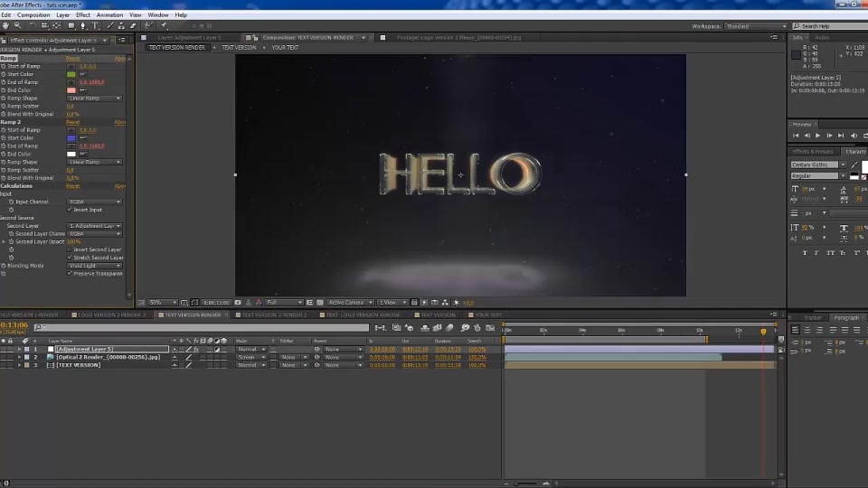Open the Blending Mode Vivid Light dropdown

pos(94,266)
